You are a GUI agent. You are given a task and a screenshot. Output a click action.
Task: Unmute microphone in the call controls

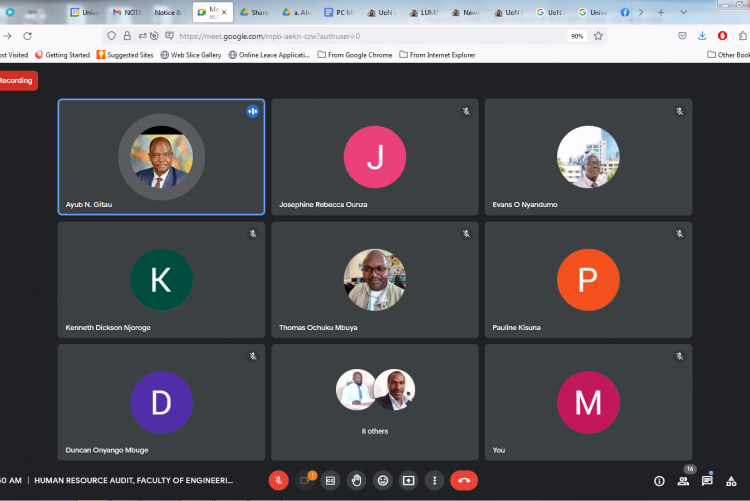tap(279, 480)
